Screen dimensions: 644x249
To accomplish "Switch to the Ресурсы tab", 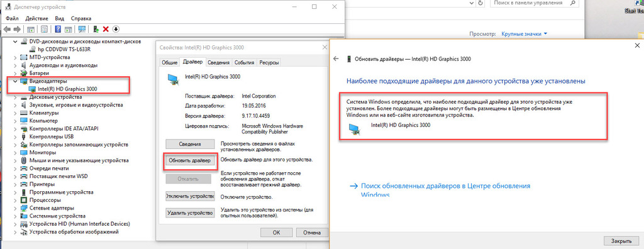I will [x=269, y=63].
